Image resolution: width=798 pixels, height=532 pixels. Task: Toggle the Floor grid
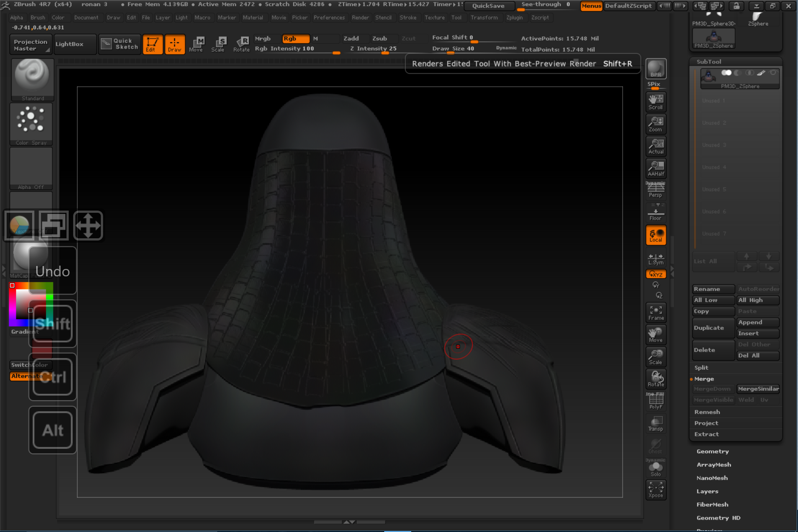click(x=656, y=213)
